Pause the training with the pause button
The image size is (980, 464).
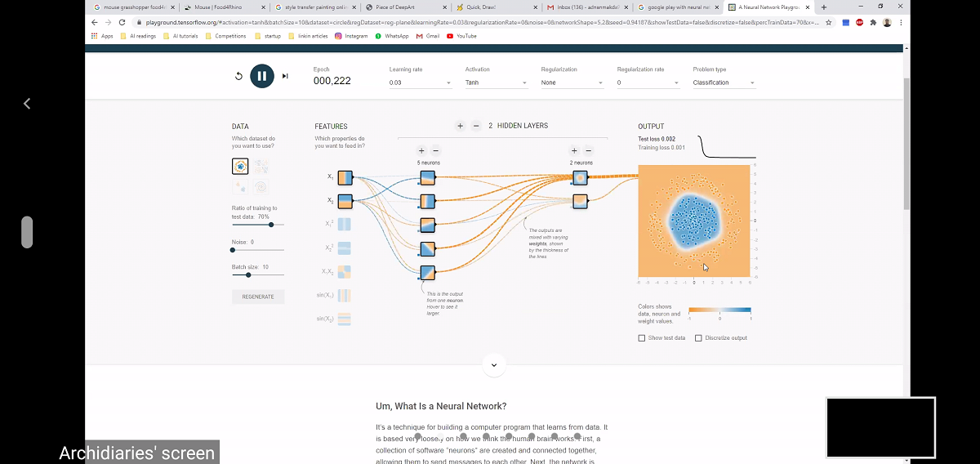point(261,76)
